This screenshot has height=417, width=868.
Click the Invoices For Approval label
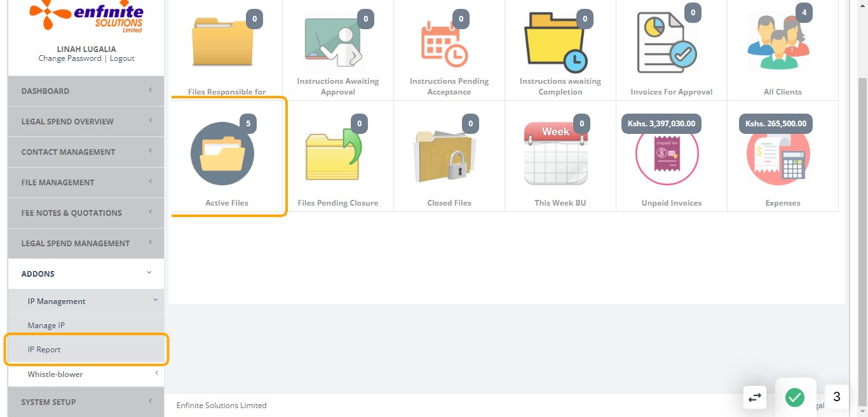click(672, 92)
